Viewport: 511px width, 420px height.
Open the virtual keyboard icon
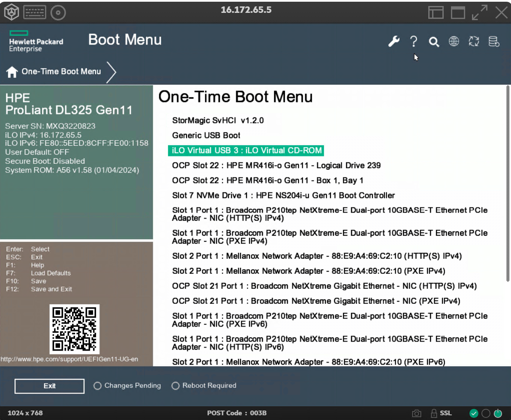(35, 13)
